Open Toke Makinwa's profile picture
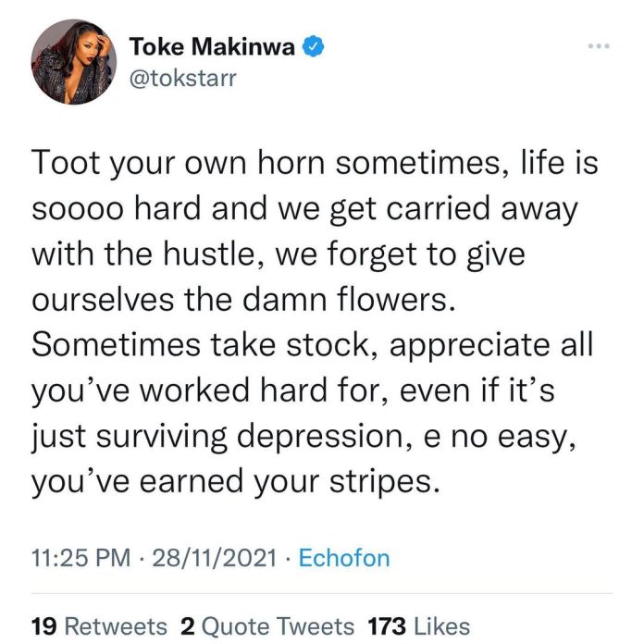 (x=71, y=64)
